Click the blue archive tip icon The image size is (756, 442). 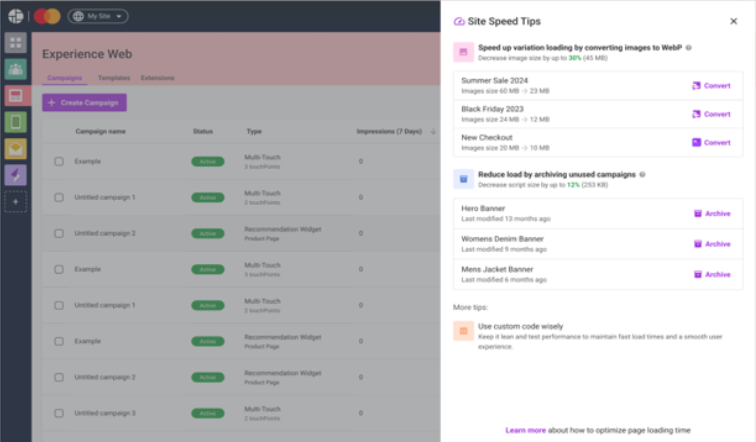[x=463, y=179]
